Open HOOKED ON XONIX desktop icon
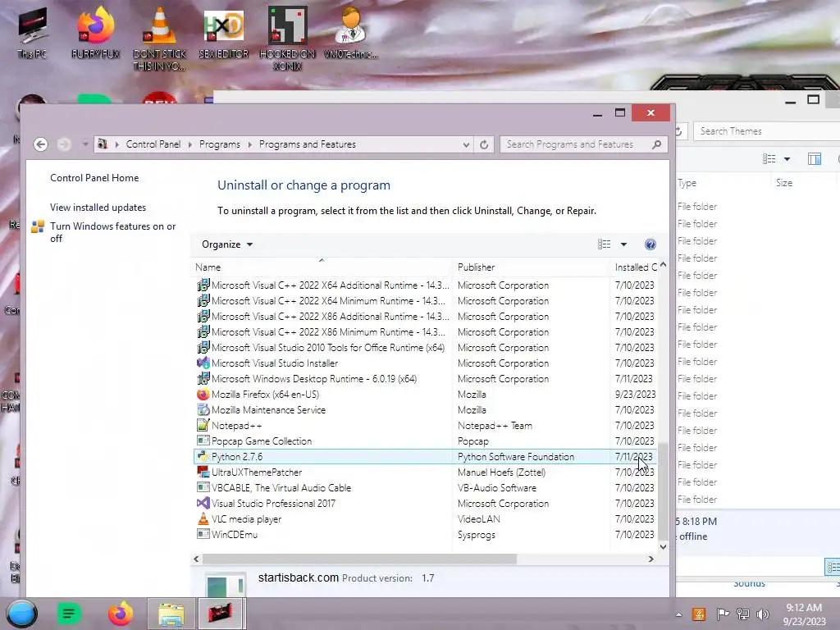 [288, 38]
